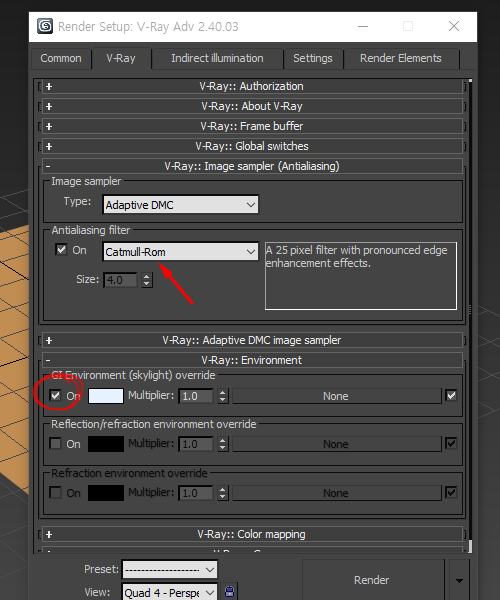Image resolution: width=500 pixels, height=600 pixels.
Task: Expand the V-Ray:: Frame buffer rollout
Action: 252,126
